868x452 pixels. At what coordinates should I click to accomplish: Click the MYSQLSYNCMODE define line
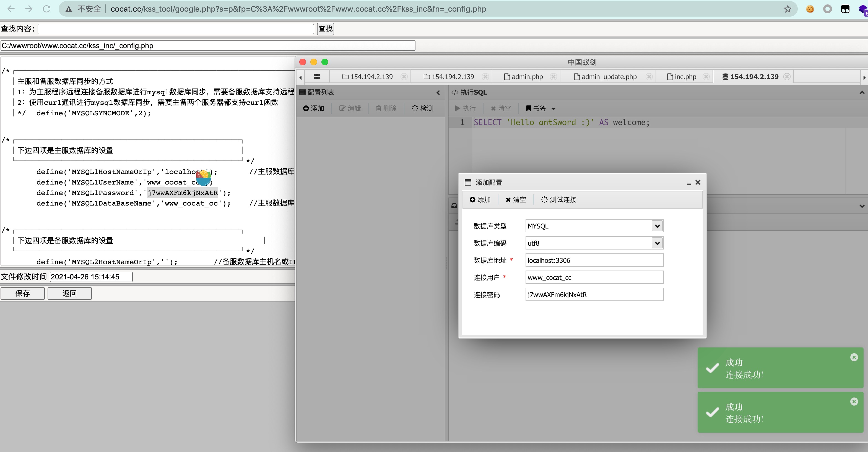click(x=93, y=113)
